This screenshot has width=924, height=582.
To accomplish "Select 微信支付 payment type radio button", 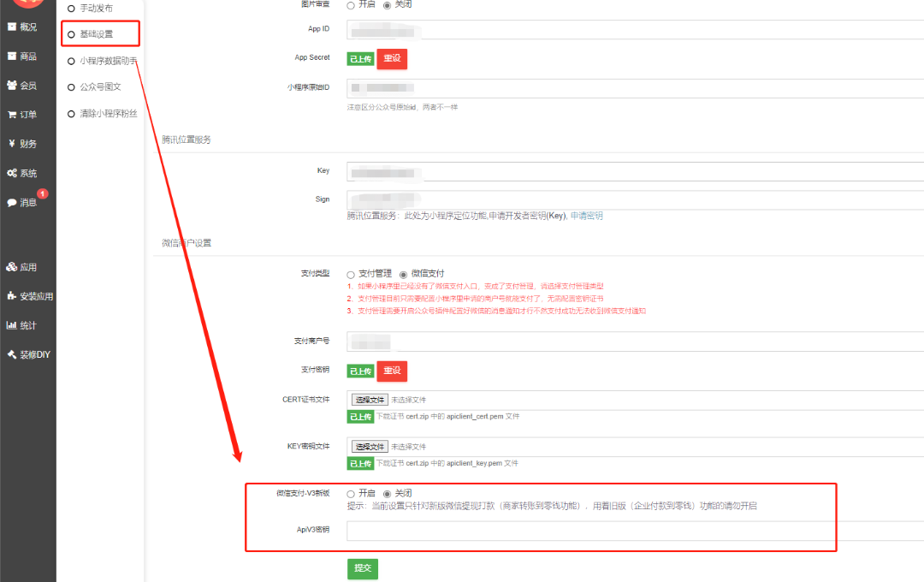I will point(404,274).
